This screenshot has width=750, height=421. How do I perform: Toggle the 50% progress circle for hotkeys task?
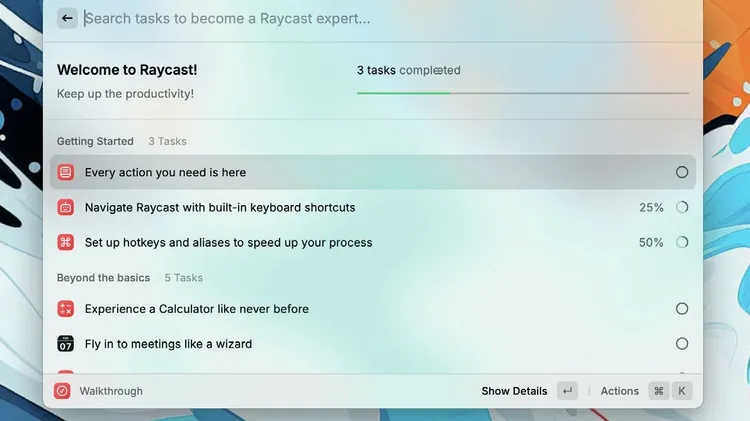pos(682,242)
